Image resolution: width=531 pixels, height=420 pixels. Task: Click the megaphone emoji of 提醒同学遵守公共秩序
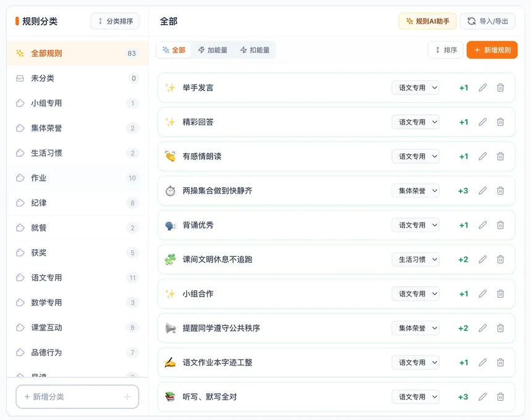[x=170, y=328]
